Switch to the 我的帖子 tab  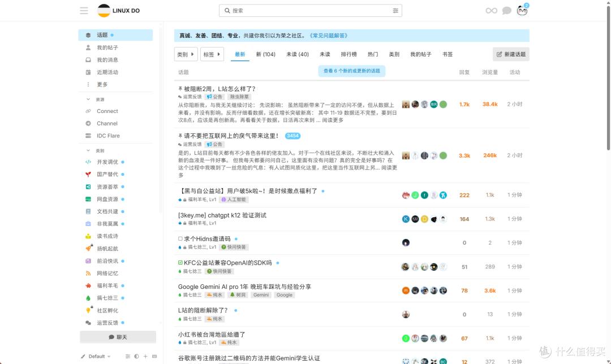tap(421, 54)
